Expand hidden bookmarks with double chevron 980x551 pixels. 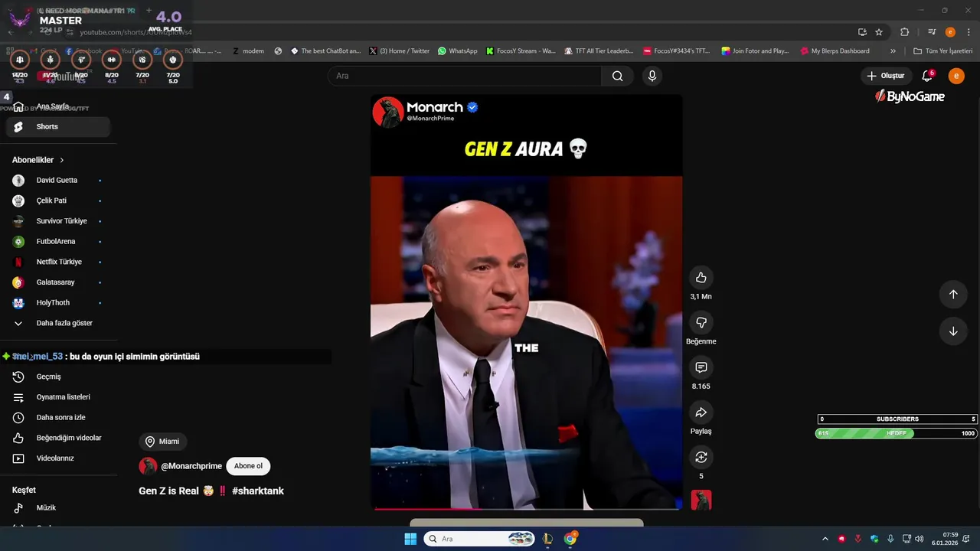tap(893, 51)
